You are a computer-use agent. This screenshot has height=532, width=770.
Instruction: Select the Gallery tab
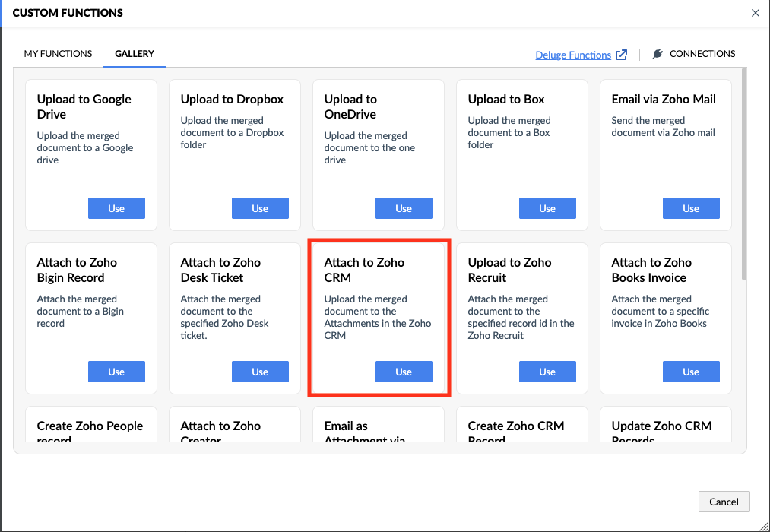point(135,54)
